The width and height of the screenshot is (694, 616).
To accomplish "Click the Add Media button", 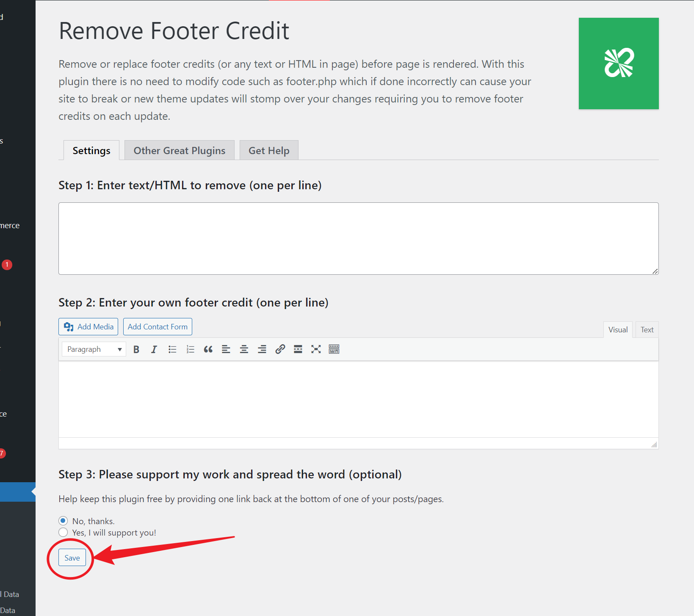I will 88,327.
